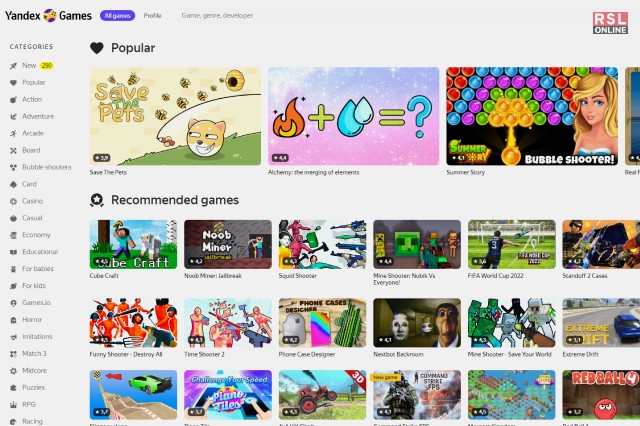Click the Yandex Games logo
640x426 pixels.
48,16
